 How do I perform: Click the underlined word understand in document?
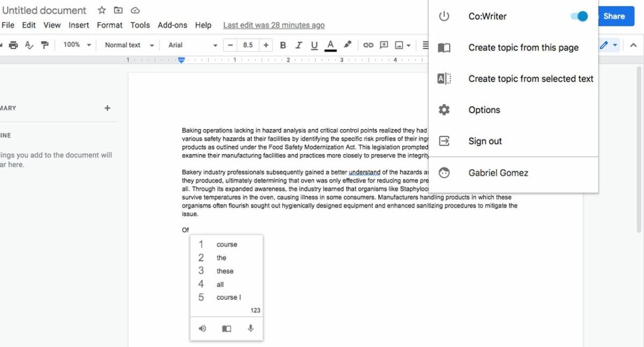tap(364, 172)
